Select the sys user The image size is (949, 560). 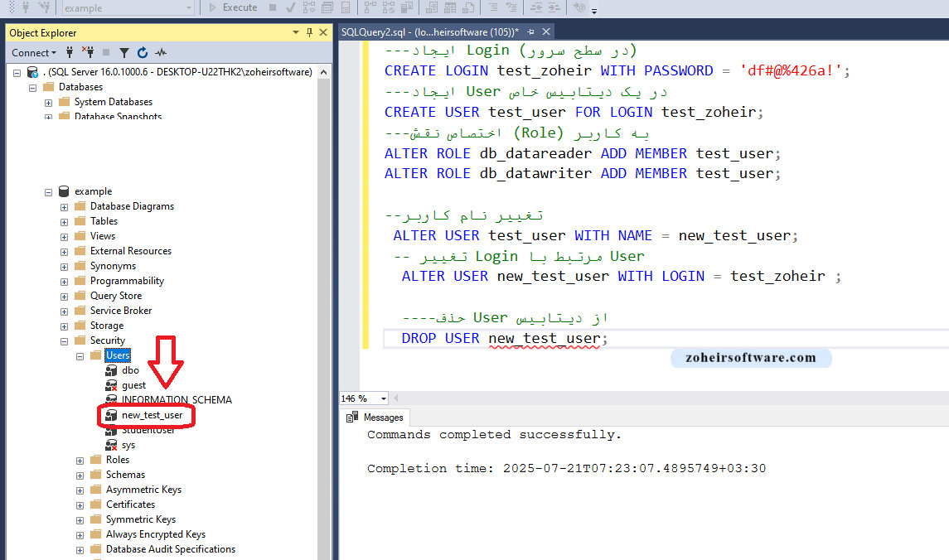(x=128, y=445)
